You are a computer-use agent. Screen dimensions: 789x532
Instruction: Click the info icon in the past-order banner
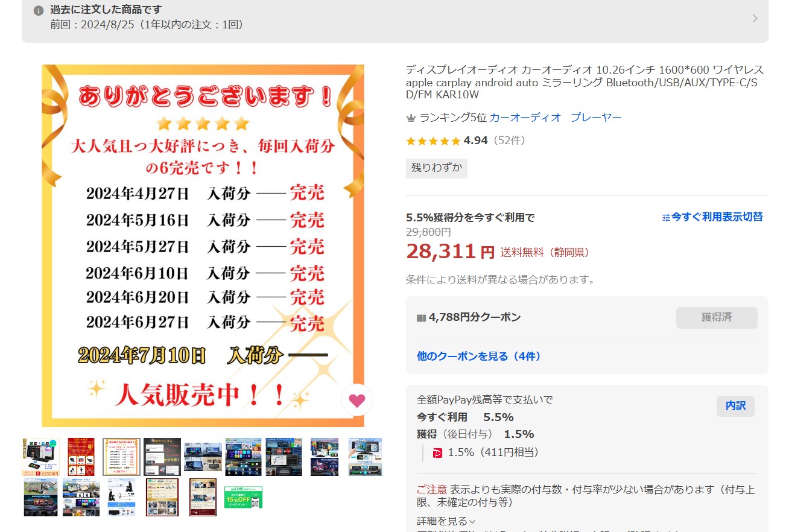tap(39, 10)
